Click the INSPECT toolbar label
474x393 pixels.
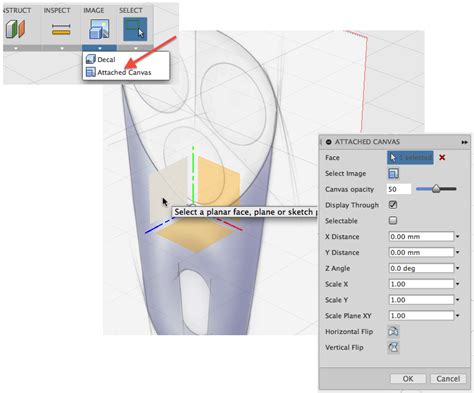(57, 10)
